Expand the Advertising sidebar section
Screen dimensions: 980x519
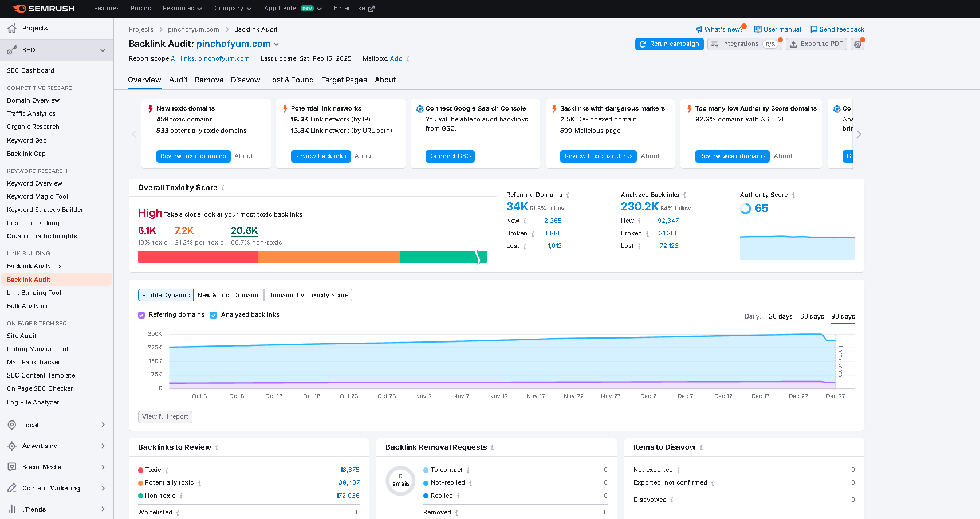(x=103, y=446)
